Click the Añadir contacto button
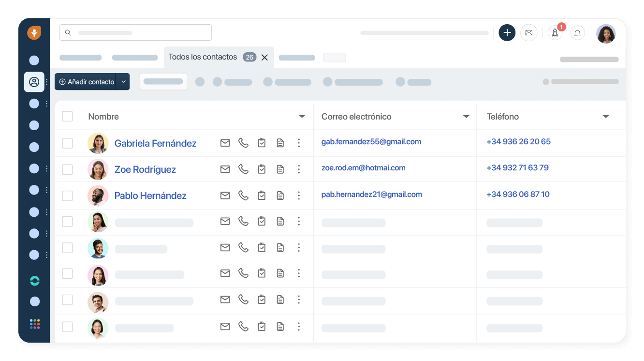Screen dimensions: 644x361 (87, 82)
